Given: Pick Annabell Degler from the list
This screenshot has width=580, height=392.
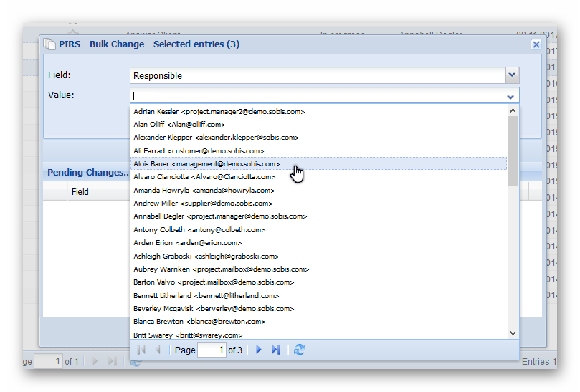Looking at the screenshot, I should click(219, 216).
